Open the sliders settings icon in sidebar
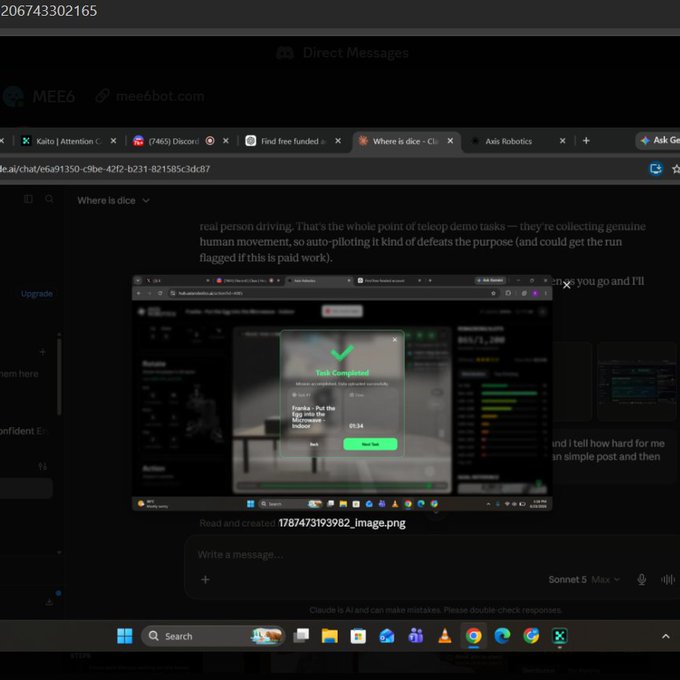 [x=42, y=466]
